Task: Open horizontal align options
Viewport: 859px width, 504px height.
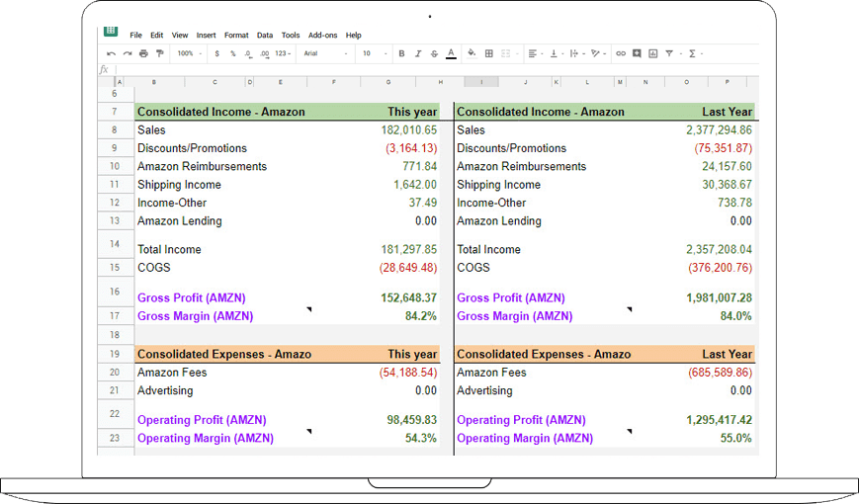Action: pos(533,53)
